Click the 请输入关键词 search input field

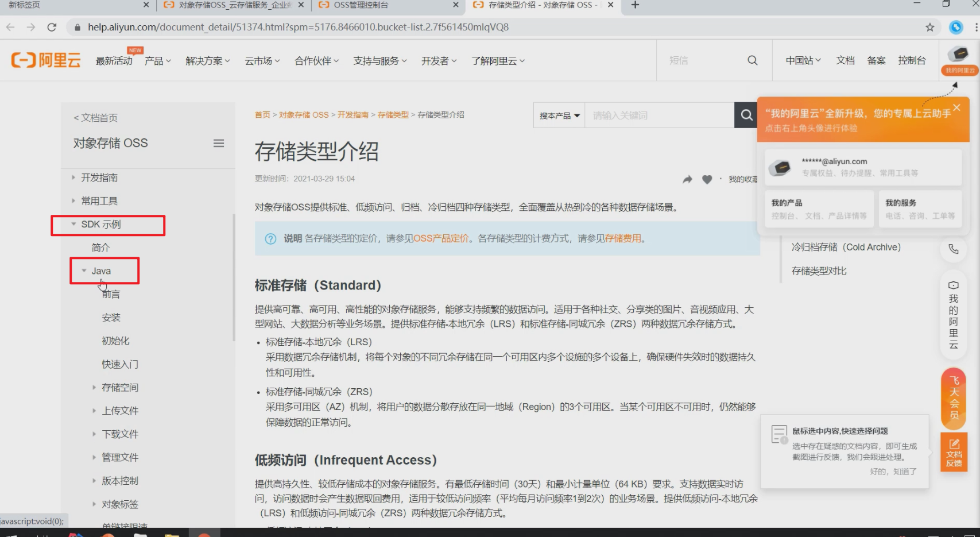[x=659, y=115]
